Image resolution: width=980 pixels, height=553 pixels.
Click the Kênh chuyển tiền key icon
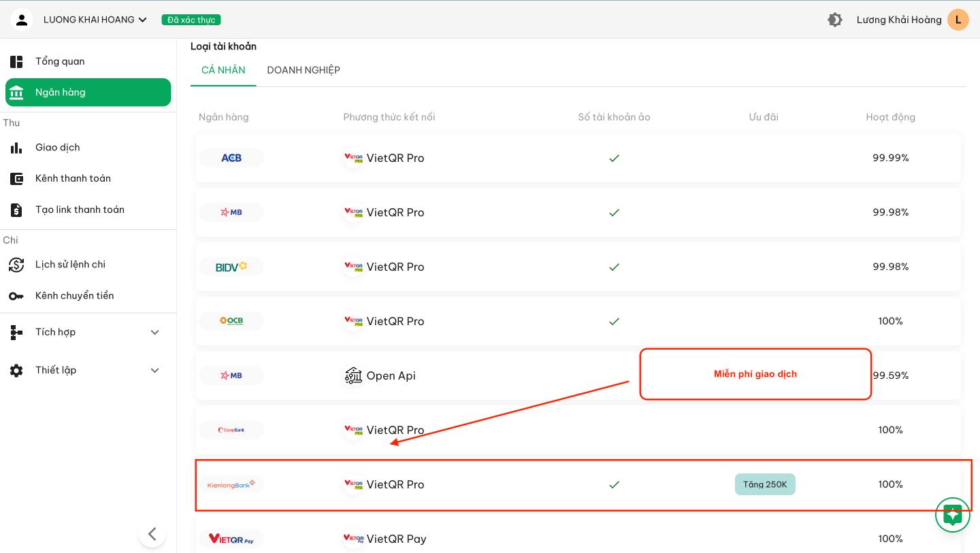click(x=16, y=296)
